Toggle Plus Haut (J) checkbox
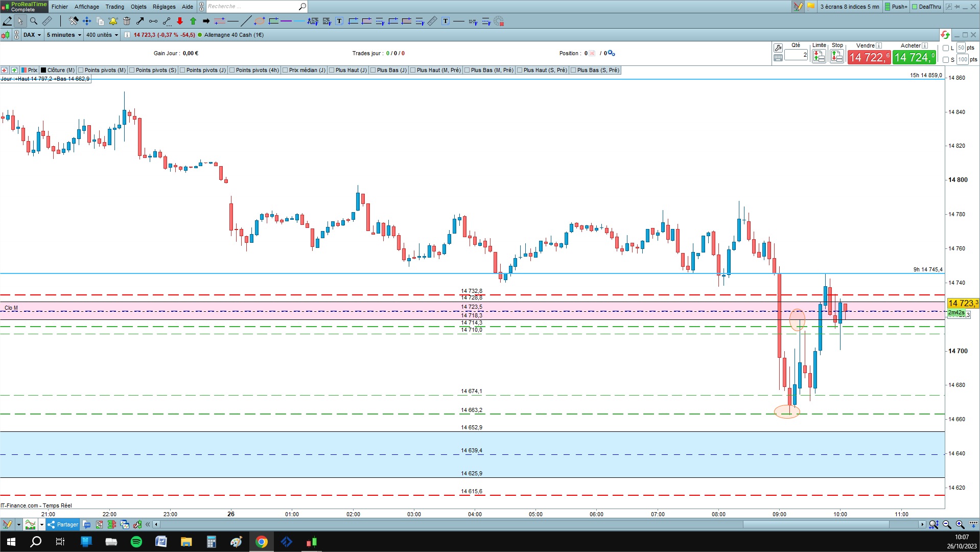 click(332, 70)
